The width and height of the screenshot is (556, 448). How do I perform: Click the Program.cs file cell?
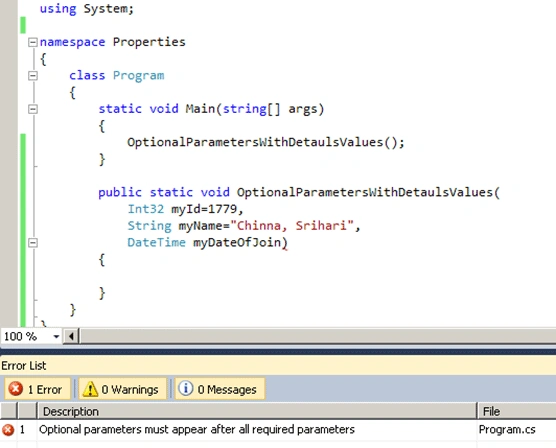(x=507, y=430)
